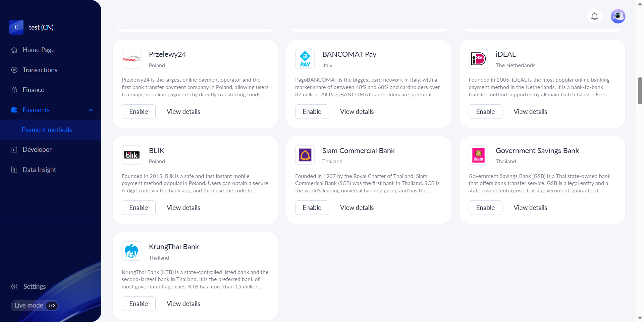Click the Government Savings Bank logo
644x322 pixels.
(x=478, y=155)
